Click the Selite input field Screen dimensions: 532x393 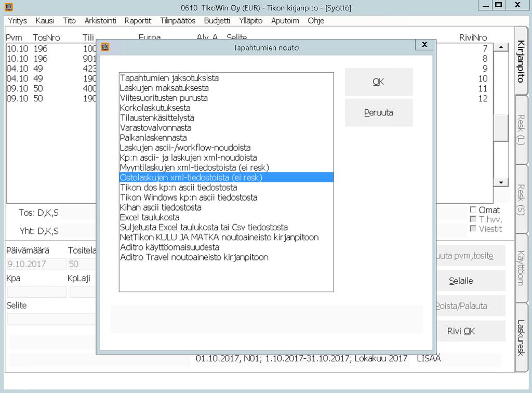click(51, 319)
